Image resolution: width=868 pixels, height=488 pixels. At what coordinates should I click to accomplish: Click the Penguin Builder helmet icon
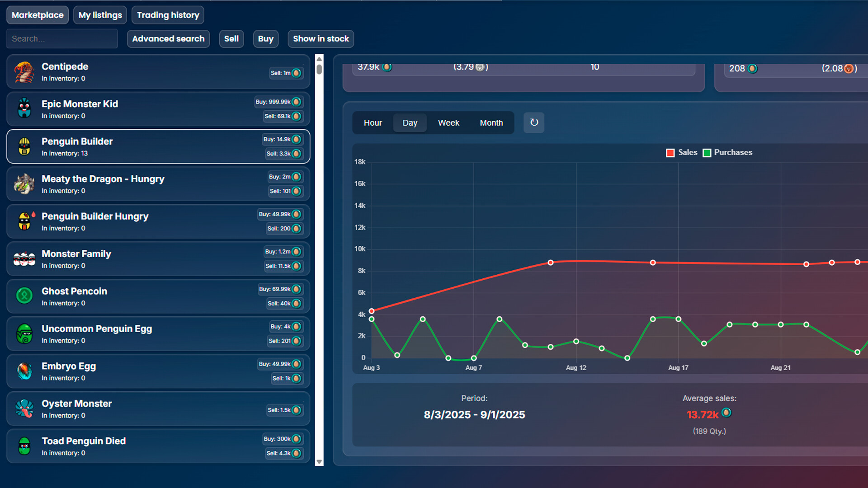[24, 146]
